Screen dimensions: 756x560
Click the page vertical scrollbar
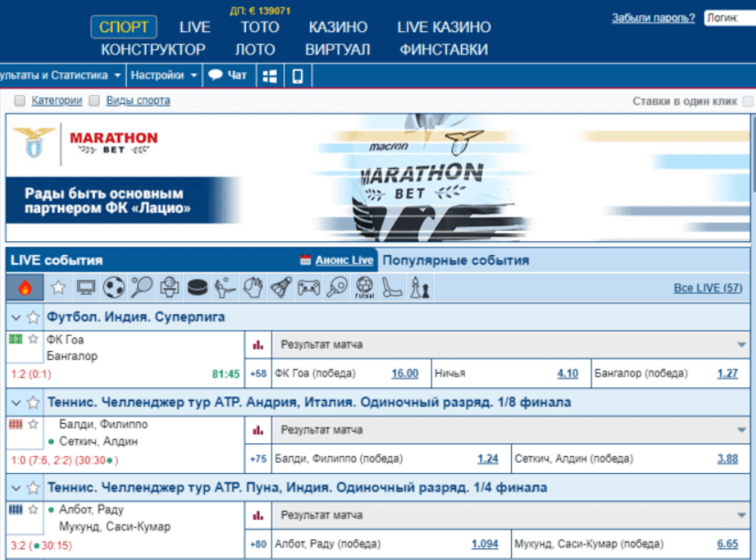coord(752,154)
